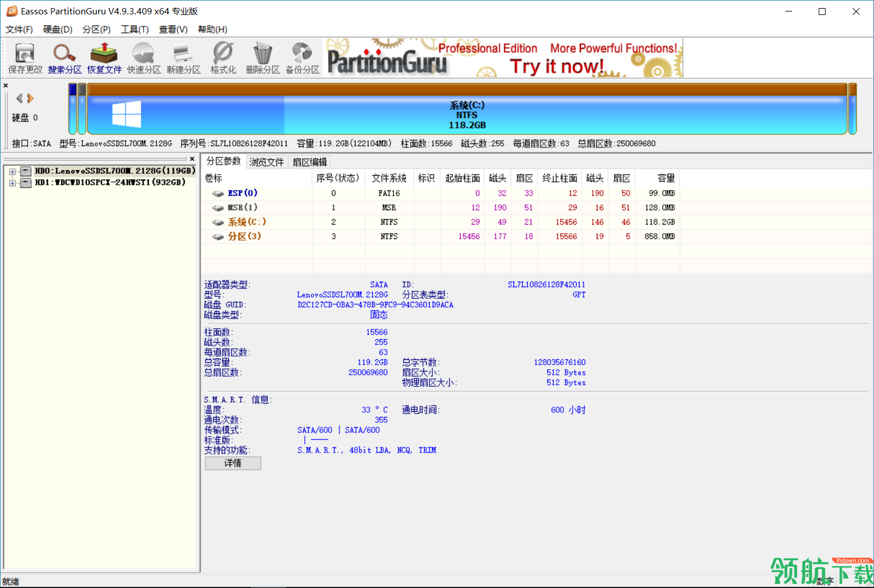
Task: Click the 容量 column header
Action: (x=658, y=179)
